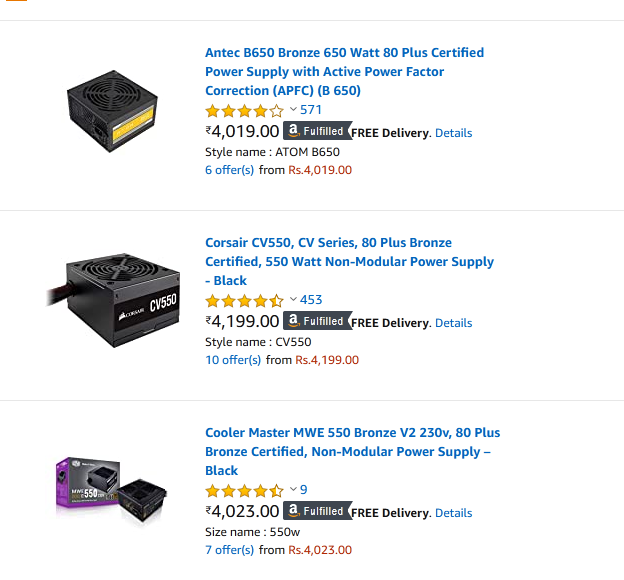The height and width of the screenshot is (580, 624).
Task: Open the Cooler Master MWE 550 product image
Action: pyautogui.click(x=112, y=490)
